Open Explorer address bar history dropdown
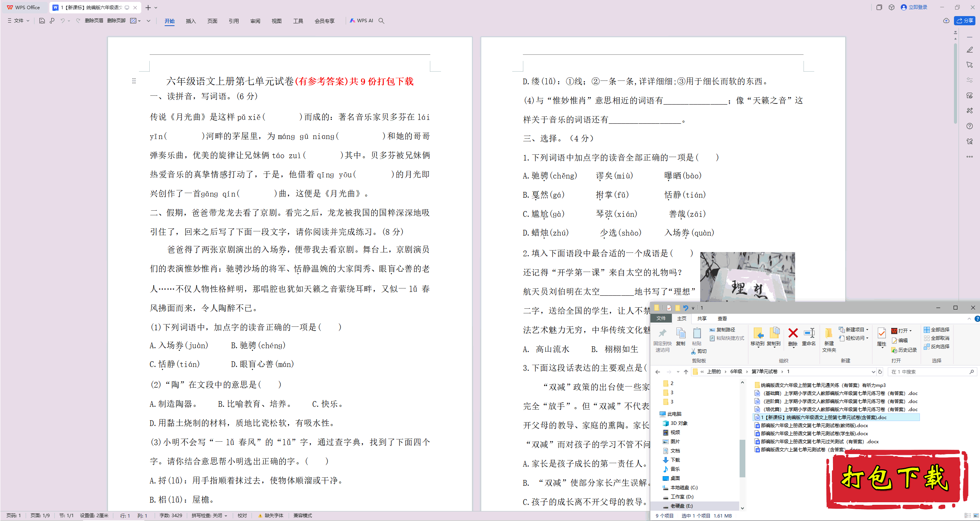Image resolution: width=980 pixels, height=521 pixels. coord(873,372)
